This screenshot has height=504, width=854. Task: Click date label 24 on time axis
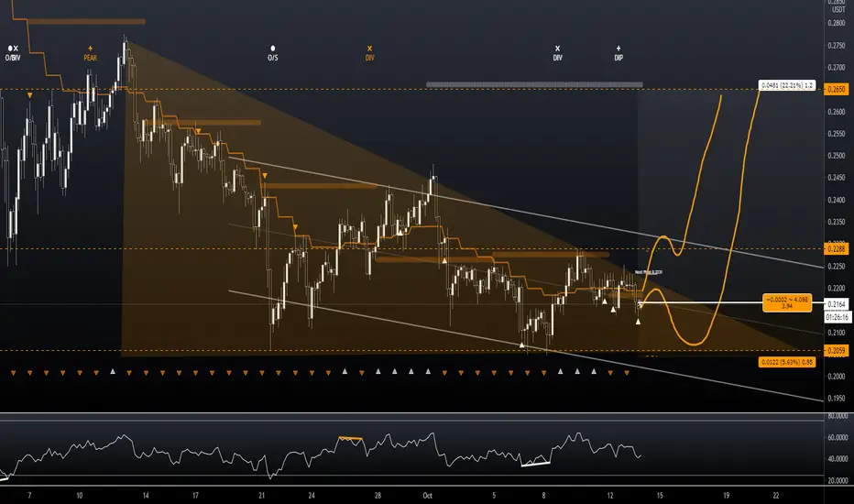tap(312, 495)
